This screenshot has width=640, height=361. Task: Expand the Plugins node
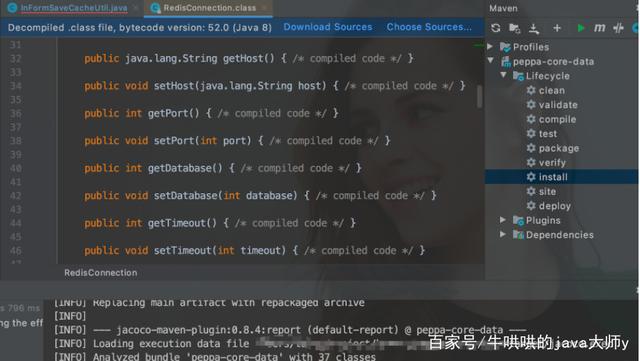coord(503,220)
